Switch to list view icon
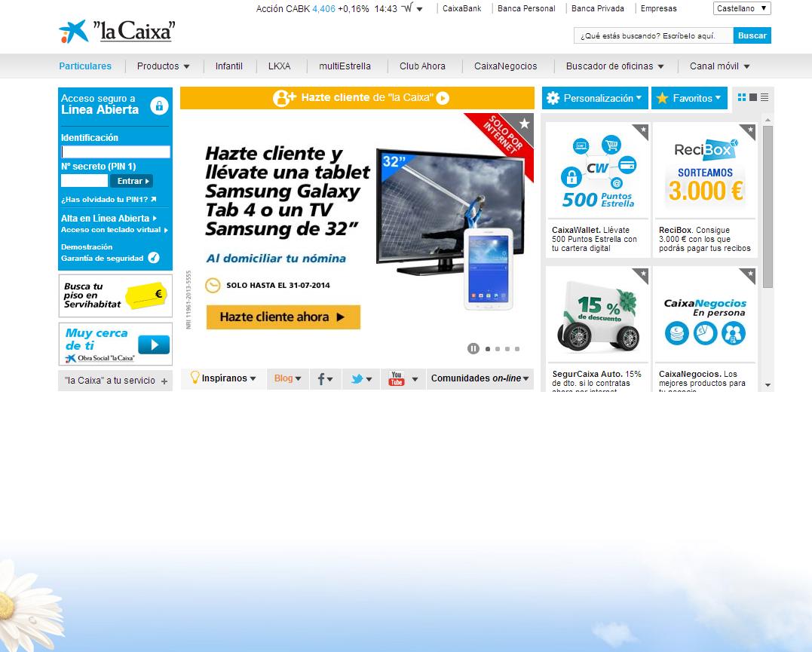This screenshot has width=812, height=652. pos(765,97)
